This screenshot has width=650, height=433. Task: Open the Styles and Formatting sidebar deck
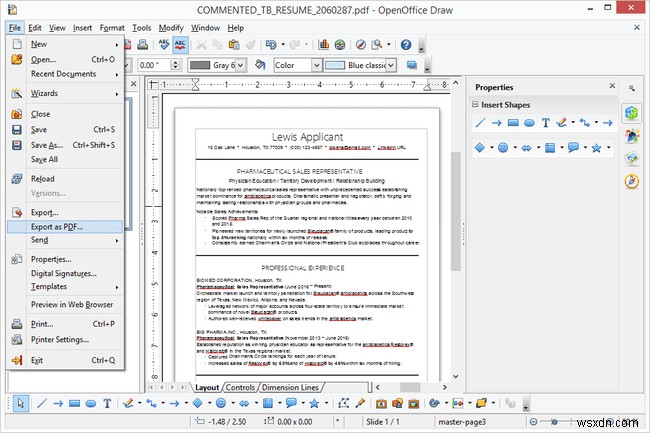pos(632,135)
